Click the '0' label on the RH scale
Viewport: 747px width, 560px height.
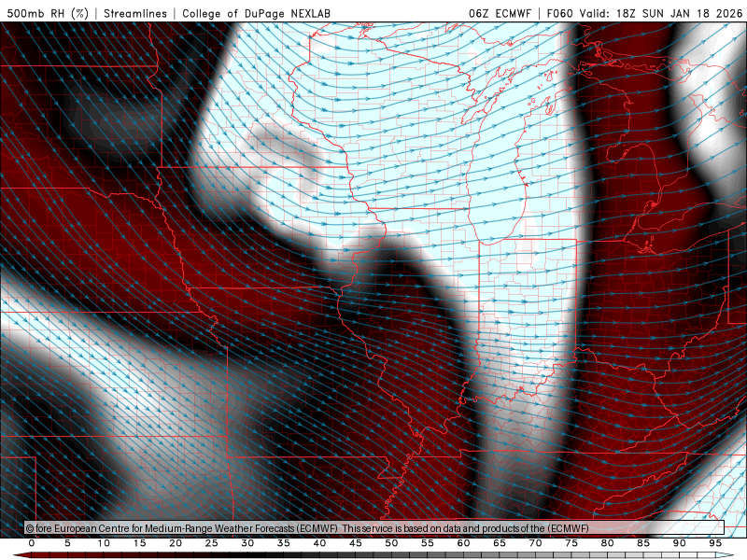point(32,543)
